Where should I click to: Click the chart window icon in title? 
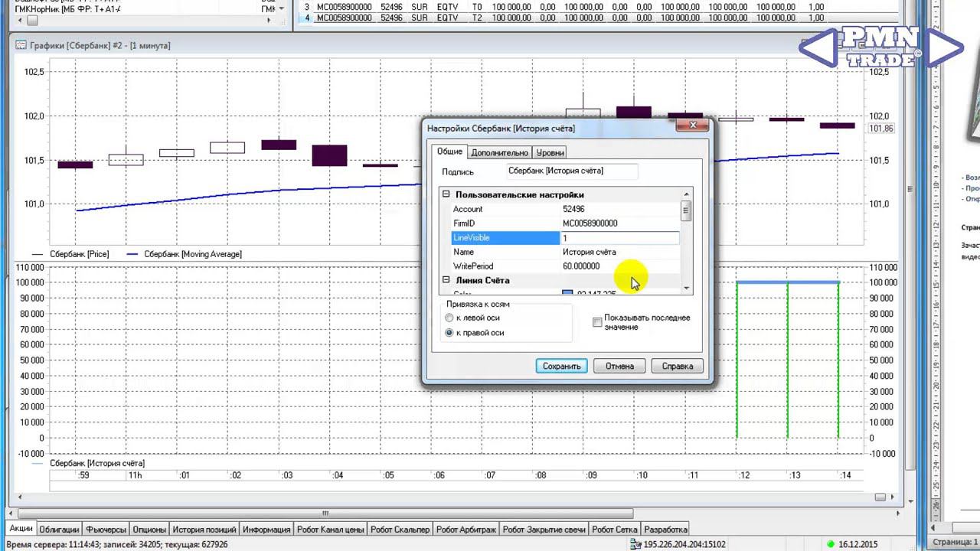[x=21, y=45]
